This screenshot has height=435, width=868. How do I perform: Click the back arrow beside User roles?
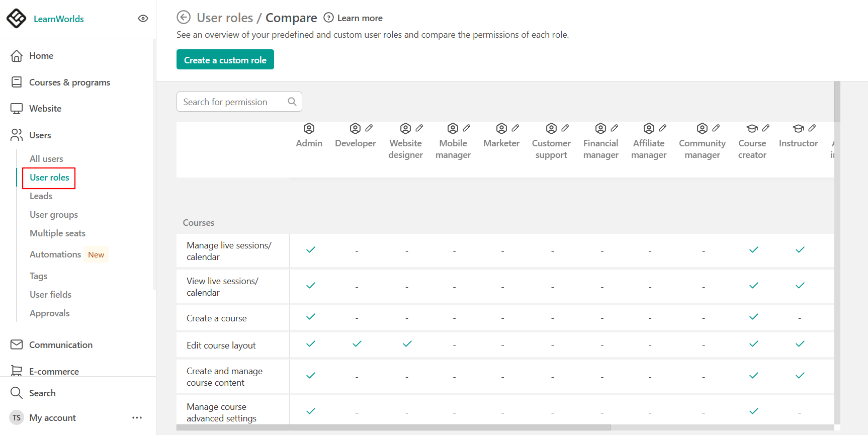point(184,18)
